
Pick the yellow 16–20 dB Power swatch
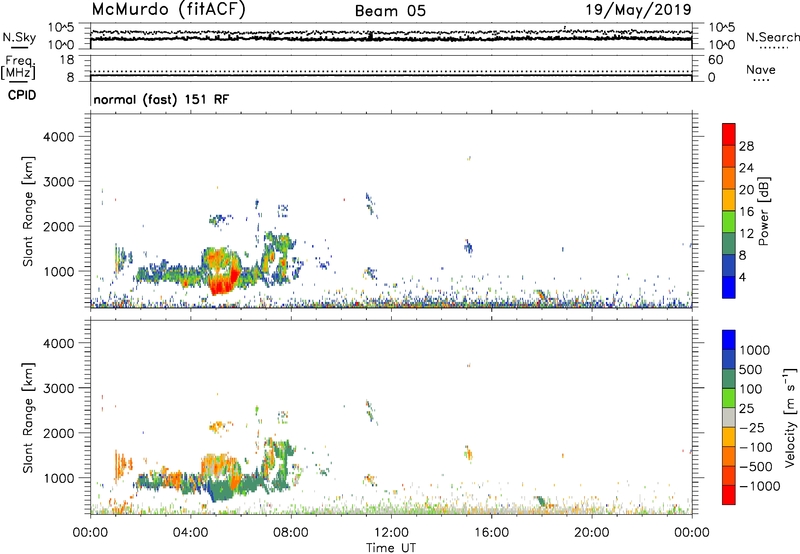(729, 200)
